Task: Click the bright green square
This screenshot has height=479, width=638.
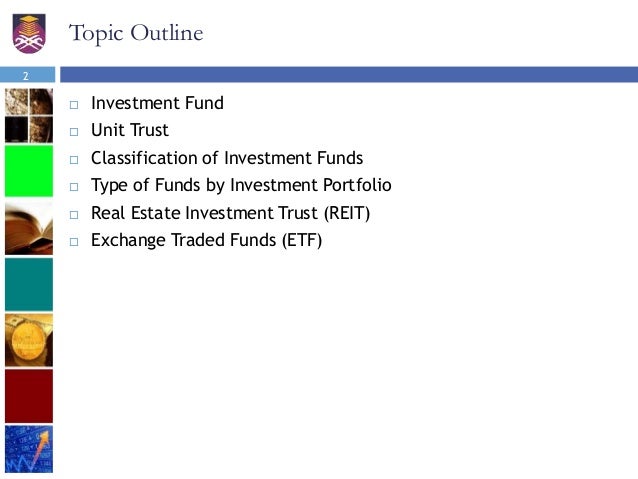Action: pos(29,171)
